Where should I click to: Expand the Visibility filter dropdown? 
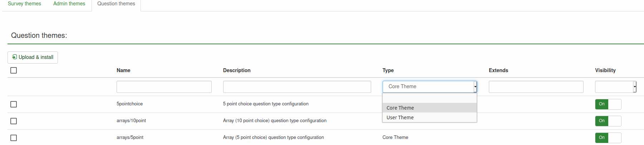coord(615,87)
